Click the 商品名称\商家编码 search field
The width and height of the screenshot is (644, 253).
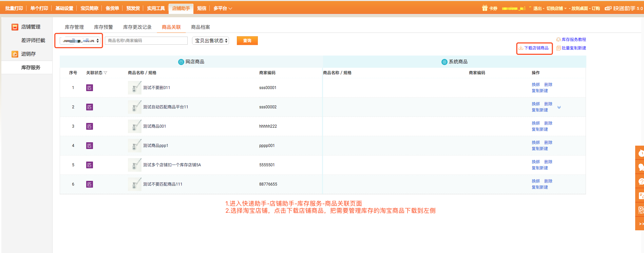pos(146,41)
